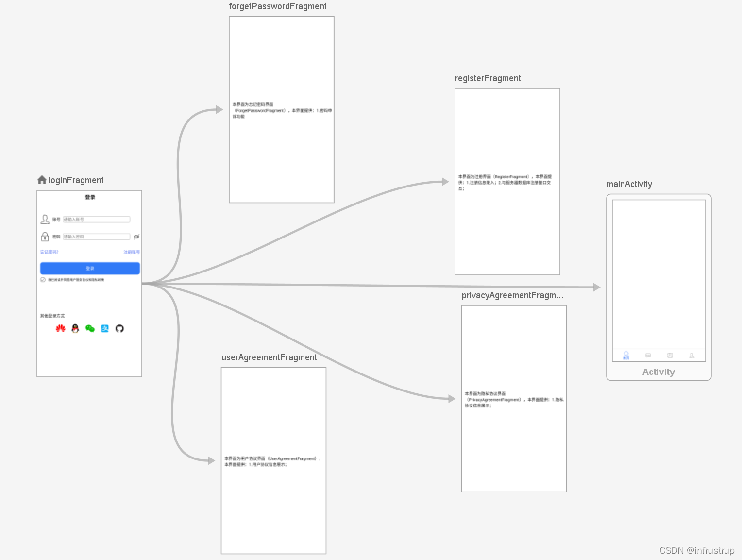Image resolution: width=742 pixels, height=560 pixels.
Task: Click the registerFragment label
Action: click(x=488, y=78)
